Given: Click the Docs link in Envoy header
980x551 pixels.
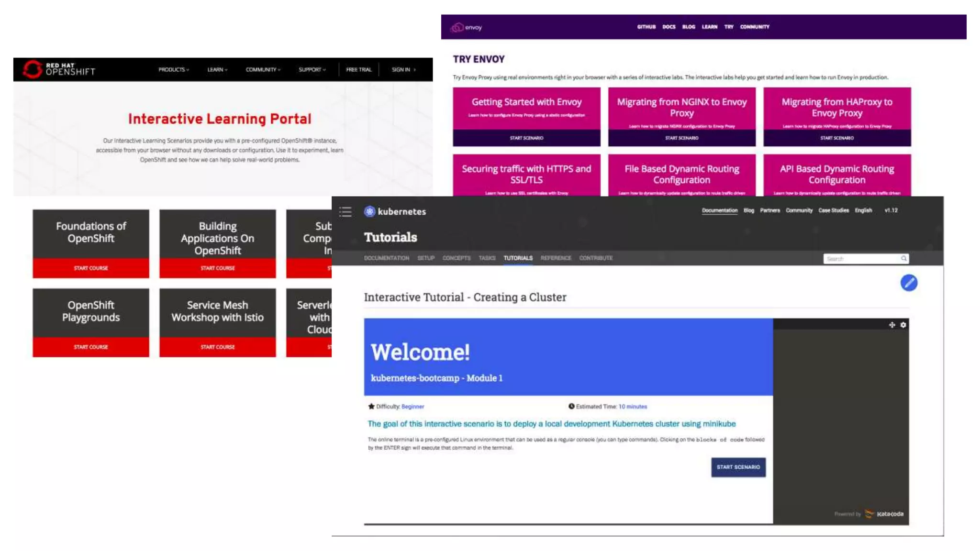Looking at the screenshot, I should [x=668, y=27].
